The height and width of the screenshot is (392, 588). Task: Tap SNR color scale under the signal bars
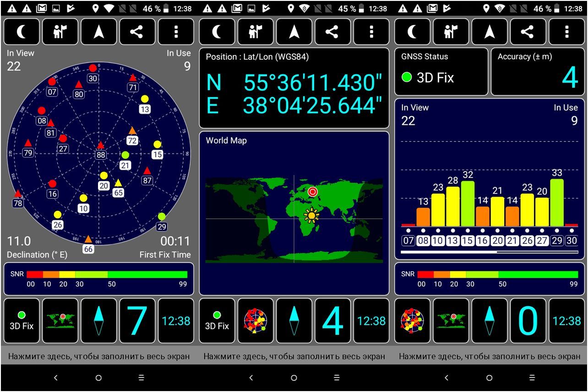(x=490, y=279)
